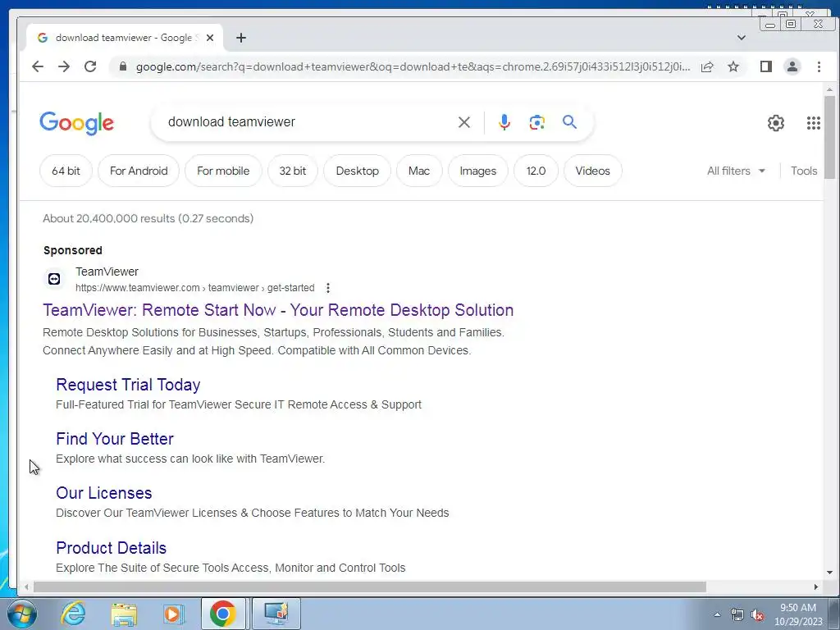
Task: Click the vertical scrollbar up arrow
Action: (830, 89)
